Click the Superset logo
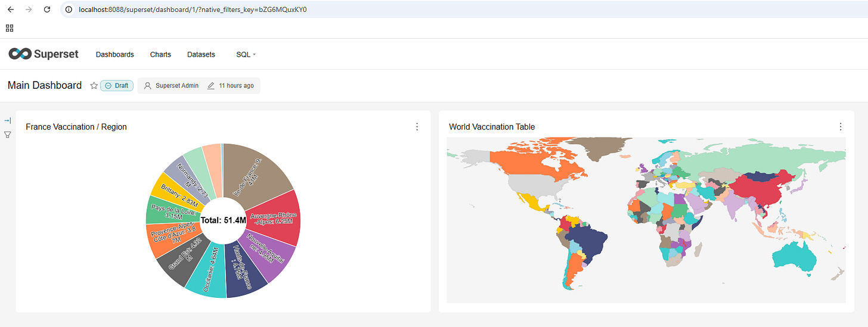This screenshot has height=327, width=868. 44,54
